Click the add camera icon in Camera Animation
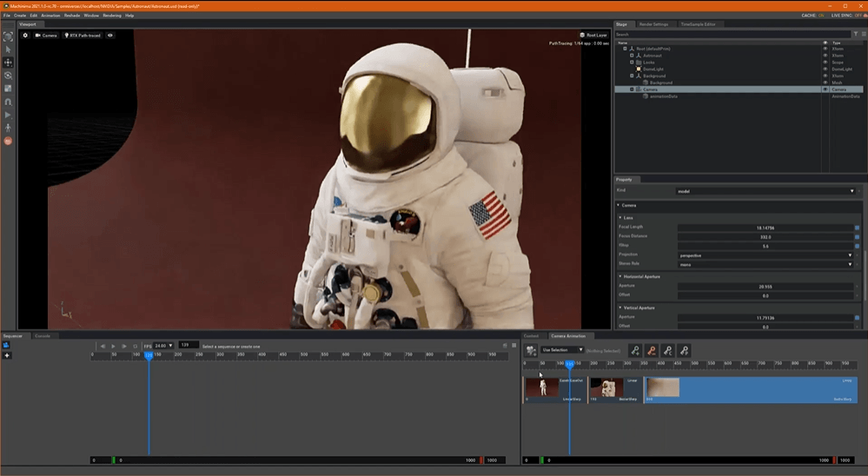 click(531, 350)
